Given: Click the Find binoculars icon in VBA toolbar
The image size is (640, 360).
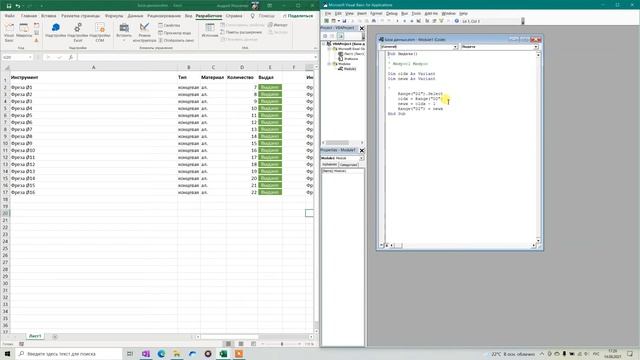Looking at the screenshot, I should pos(373,21).
